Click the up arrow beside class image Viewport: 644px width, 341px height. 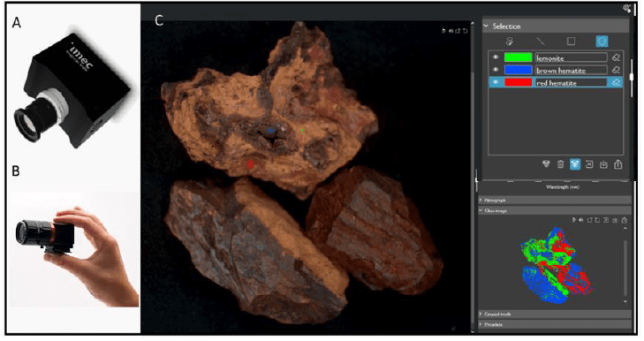(x=625, y=229)
